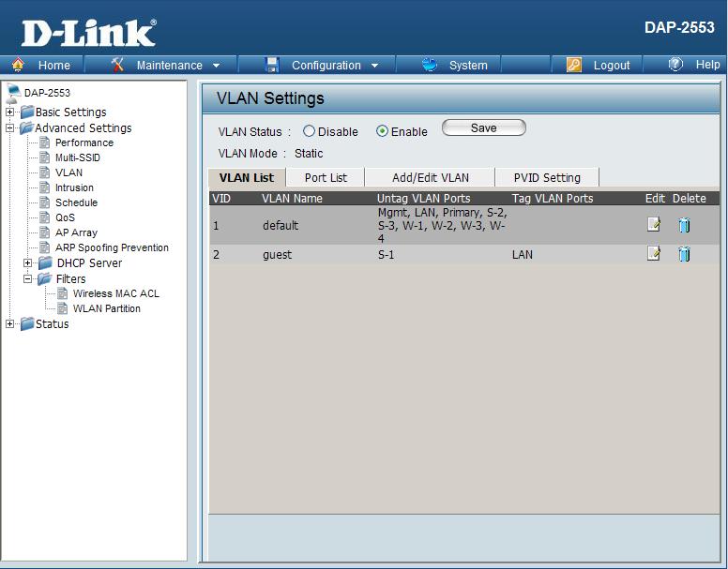Open the Configuration dropdown arrow
Viewport: 728px width, 569px height.
(x=374, y=66)
